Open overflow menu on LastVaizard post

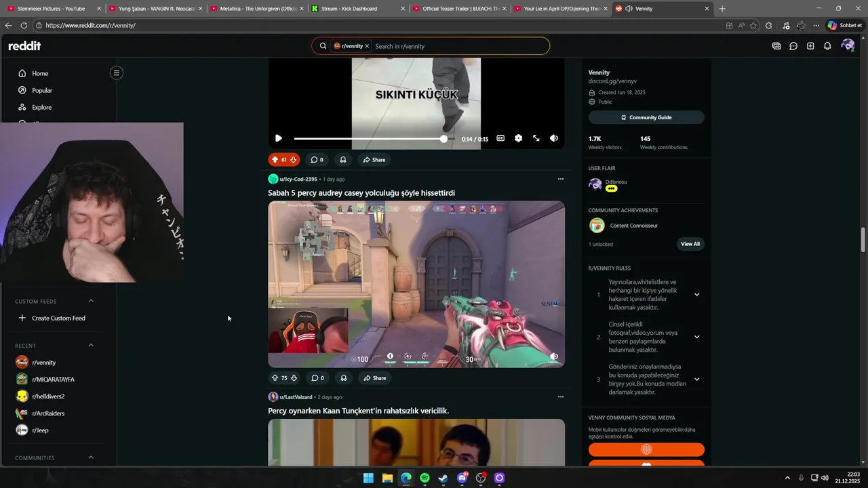pos(560,396)
